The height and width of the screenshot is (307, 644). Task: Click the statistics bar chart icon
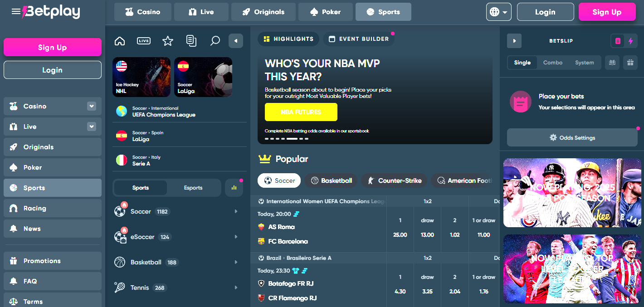pyautogui.click(x=234, y=187)
